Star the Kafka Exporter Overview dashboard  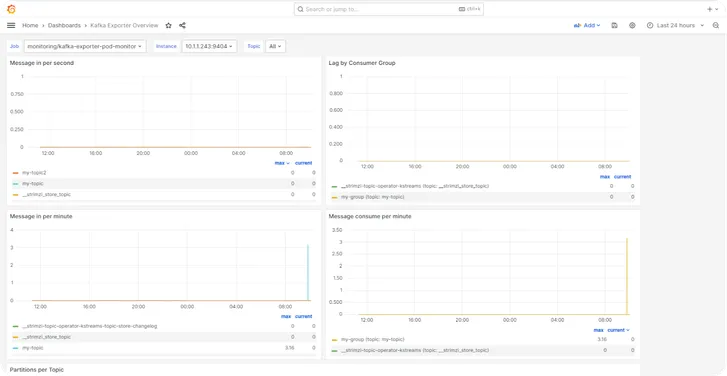pyautogui.click(x=169, y=25)
